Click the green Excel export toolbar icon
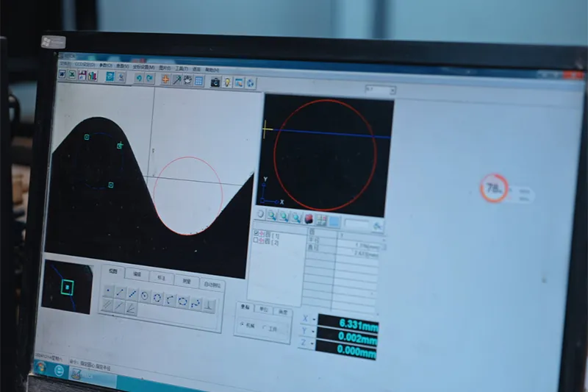 (72, 75)
